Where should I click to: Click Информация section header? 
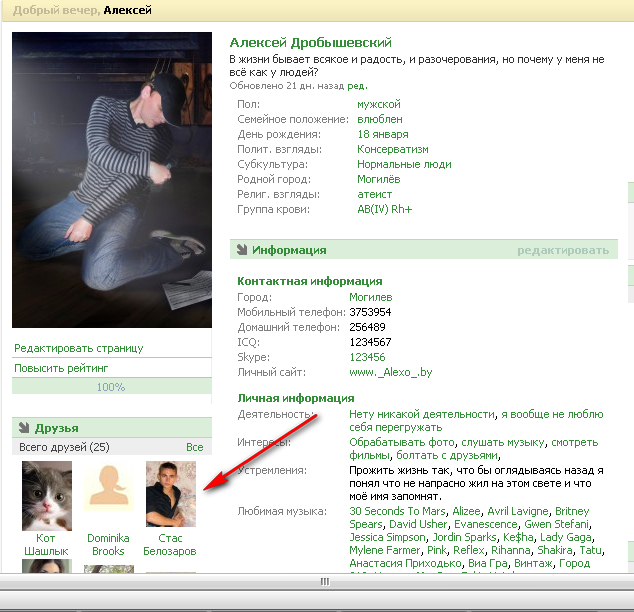point(423,250)
